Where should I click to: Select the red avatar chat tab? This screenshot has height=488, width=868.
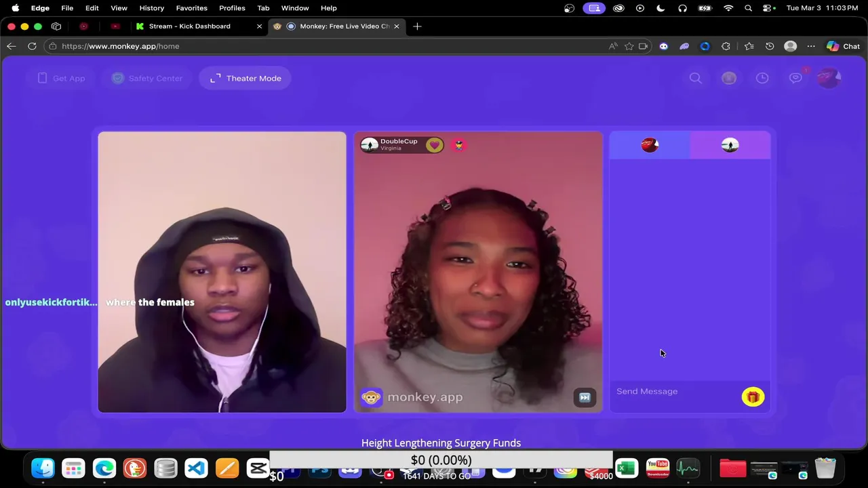(650, 145)
